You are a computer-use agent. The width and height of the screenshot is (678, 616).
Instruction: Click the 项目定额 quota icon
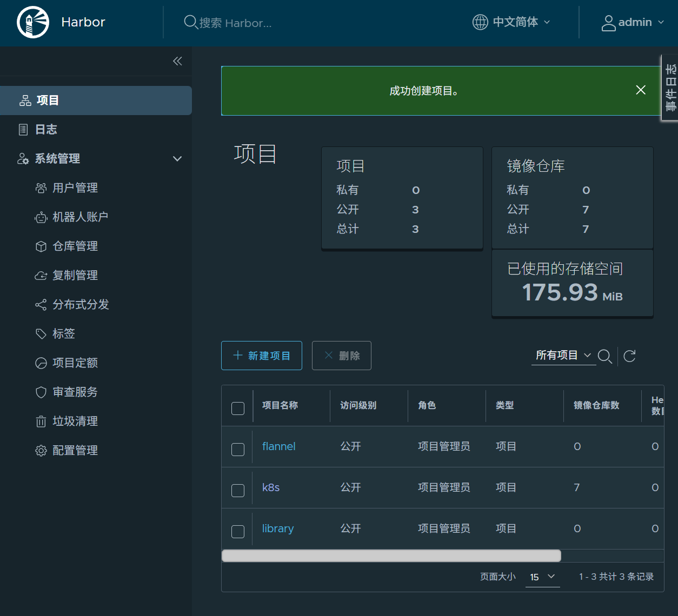click(x=41, y=363)
